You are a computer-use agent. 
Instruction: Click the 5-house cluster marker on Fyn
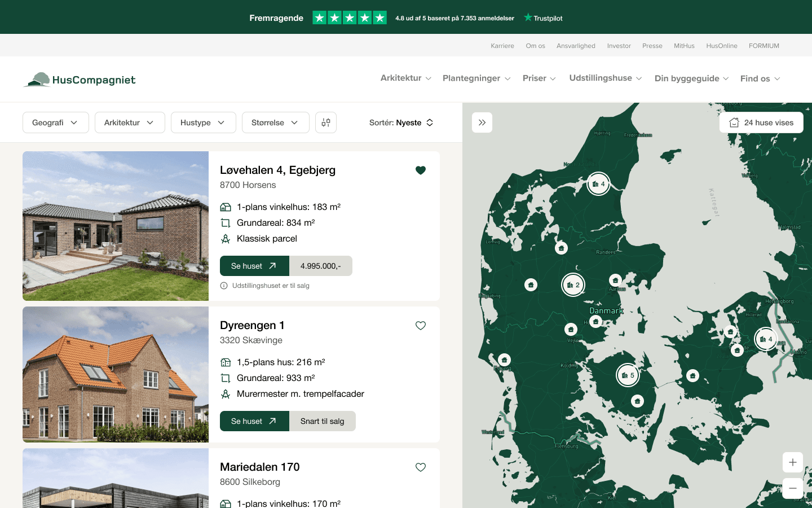628,375
